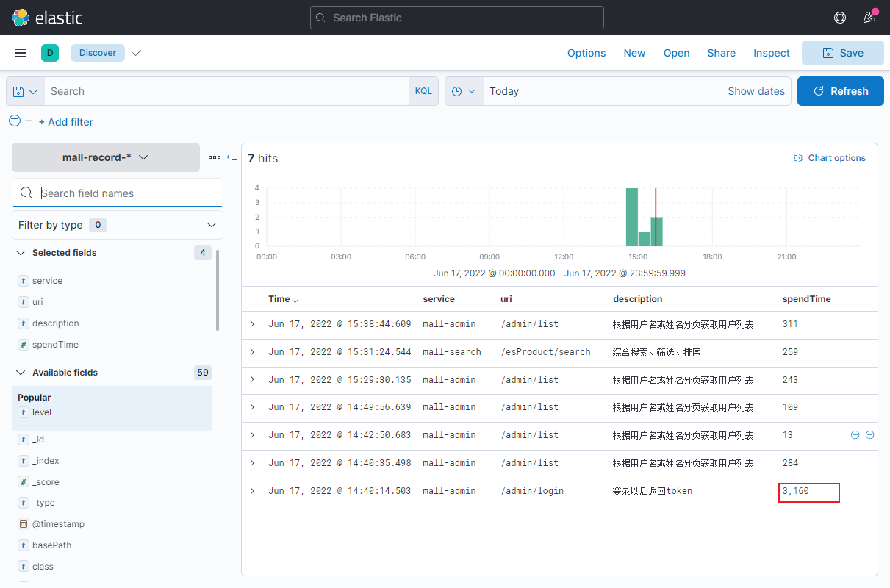Open the mall-record-* data view selector

[x=105, y=157]
